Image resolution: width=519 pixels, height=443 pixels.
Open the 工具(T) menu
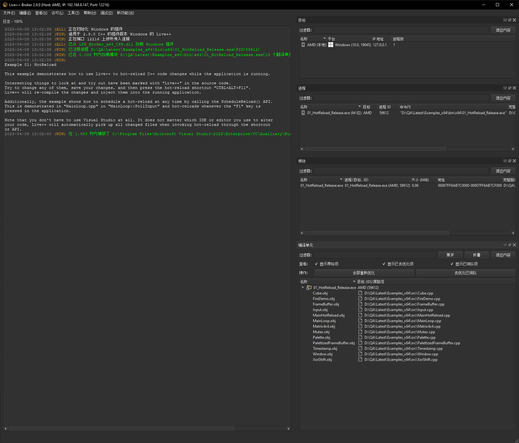click(x=73, y=13)
